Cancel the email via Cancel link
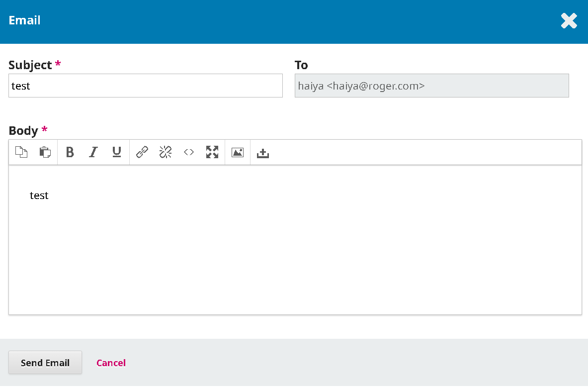The height and width of the screenshot is (390, 588). [x=111, y=363]
